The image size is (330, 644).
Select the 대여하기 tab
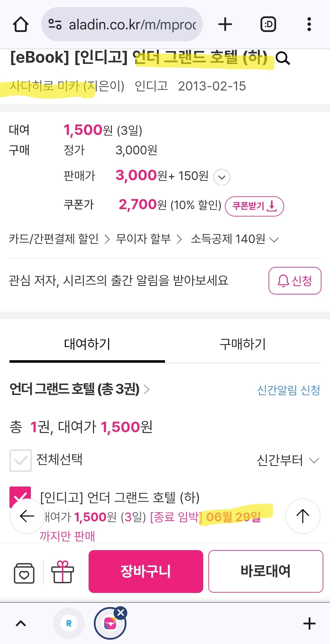pyautogui.click(x=87, y=344)
